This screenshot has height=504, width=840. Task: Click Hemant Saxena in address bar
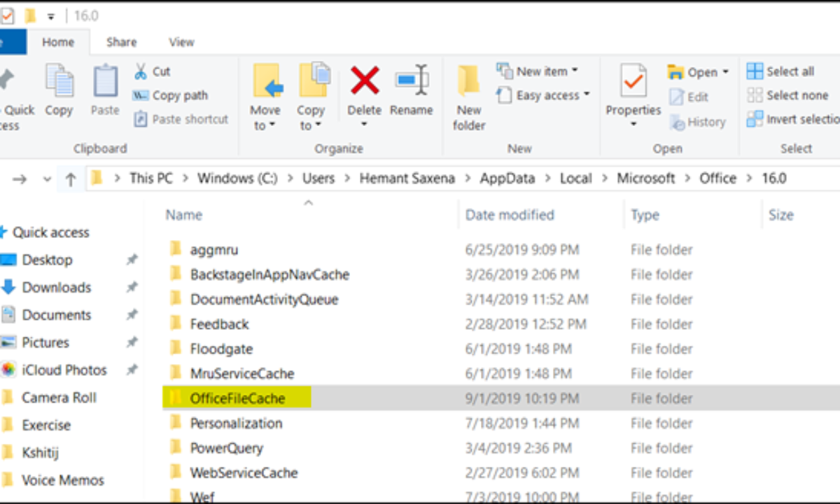[x=407, y=178]
